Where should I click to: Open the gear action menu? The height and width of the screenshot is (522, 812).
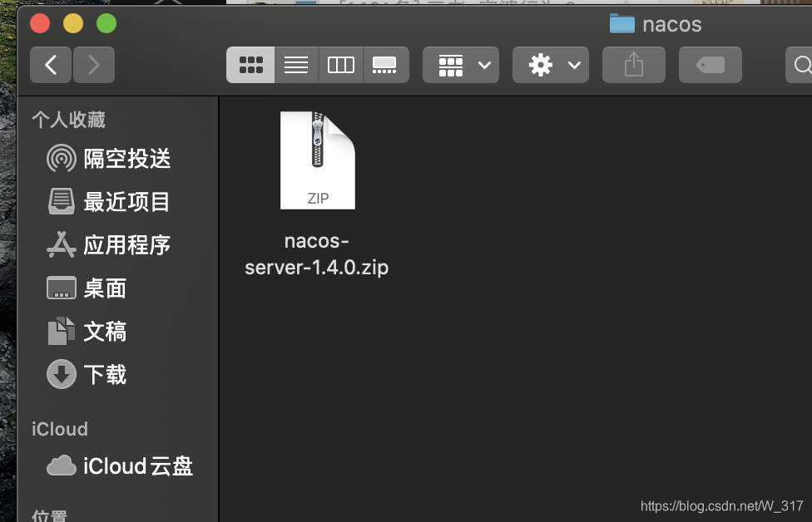(x=551, y=65)
